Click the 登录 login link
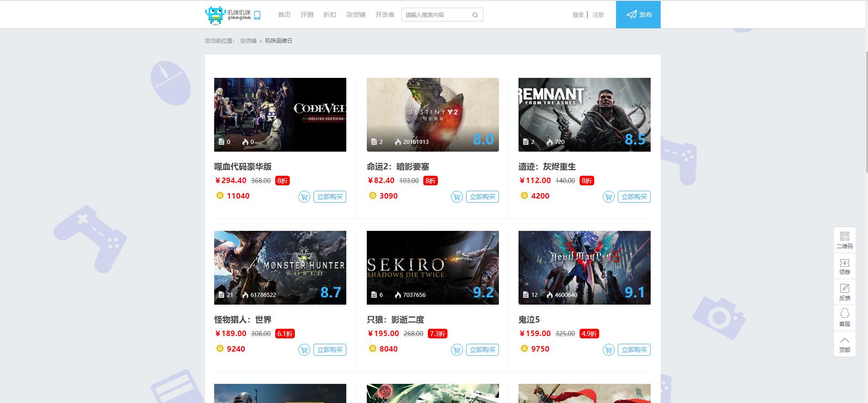The height and width of the screenshot is (403, 868). 578,15
